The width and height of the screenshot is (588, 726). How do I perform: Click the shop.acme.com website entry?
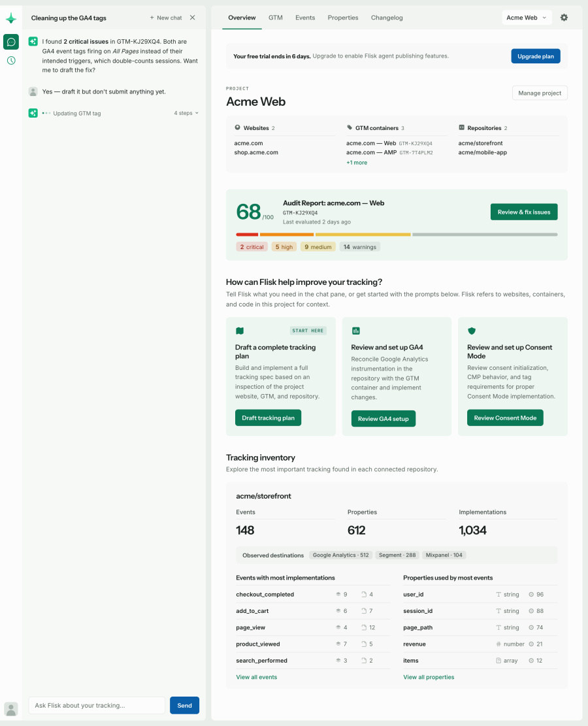pyautogui.click(x=256, y=152)
